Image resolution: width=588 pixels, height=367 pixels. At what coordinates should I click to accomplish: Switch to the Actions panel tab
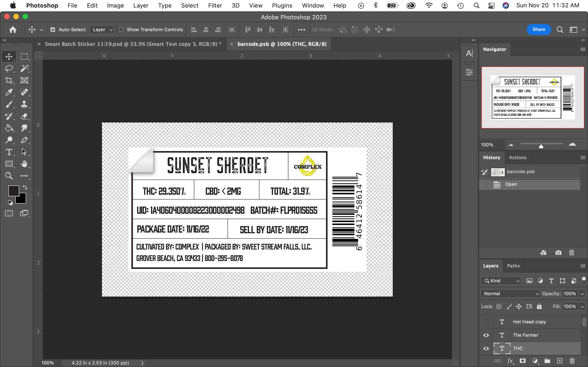tap(517, 158)
